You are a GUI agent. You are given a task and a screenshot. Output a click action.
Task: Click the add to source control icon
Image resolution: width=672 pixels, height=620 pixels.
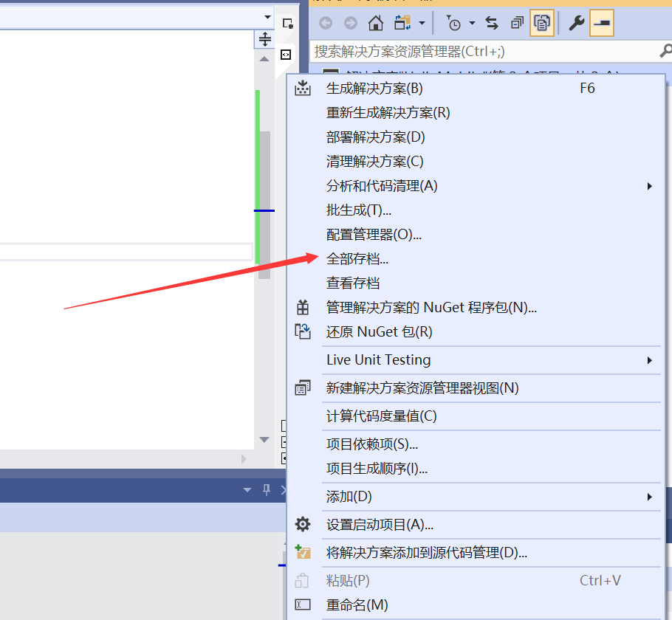303,552
